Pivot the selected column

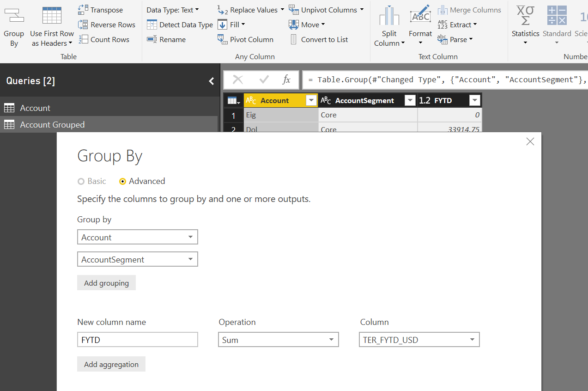[x=245, y=39]
